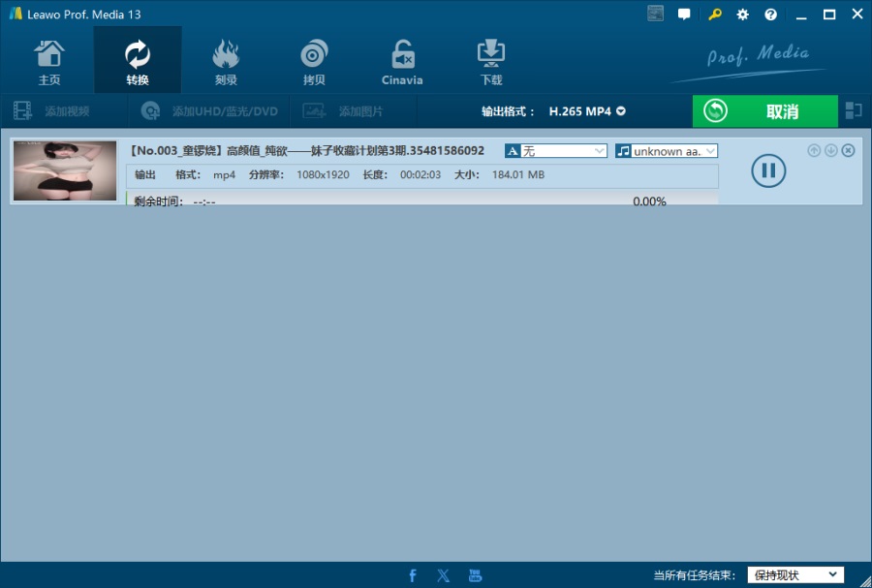Open the 保持现状 after-task action dropdown
872x588 pixels.
795,574
